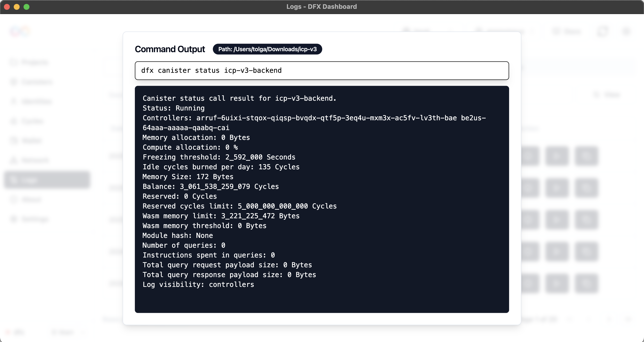This screenshot has height=342, width=644.
Task: Click the Path badge showing /Users/tolga/Downloads/icp-v3
Action: point(268,49)
